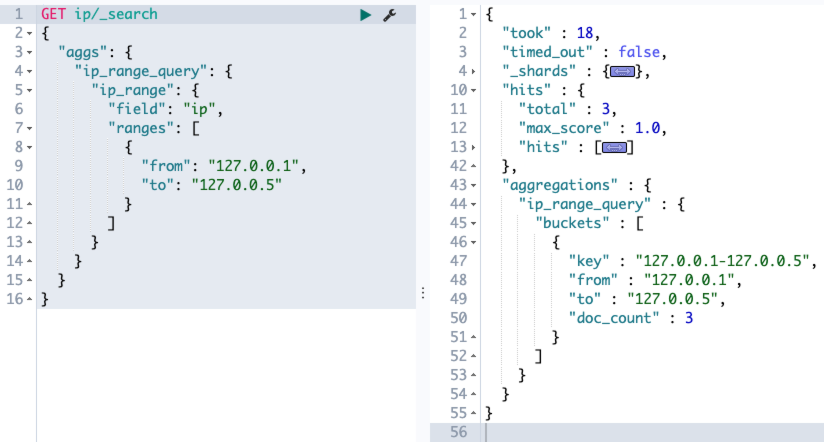The image size is (824, 442).
Task: Click the doc_count value 3
Action: click(x=689, y=318)
